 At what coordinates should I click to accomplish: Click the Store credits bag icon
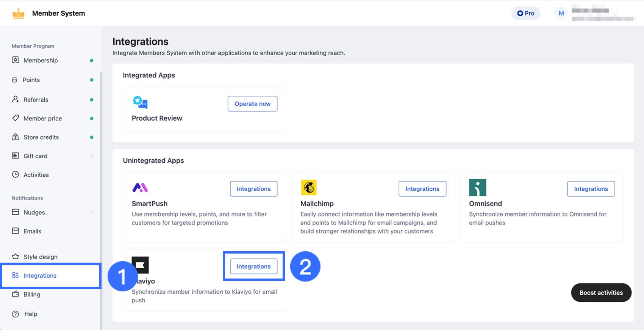[x=16, y=137]
